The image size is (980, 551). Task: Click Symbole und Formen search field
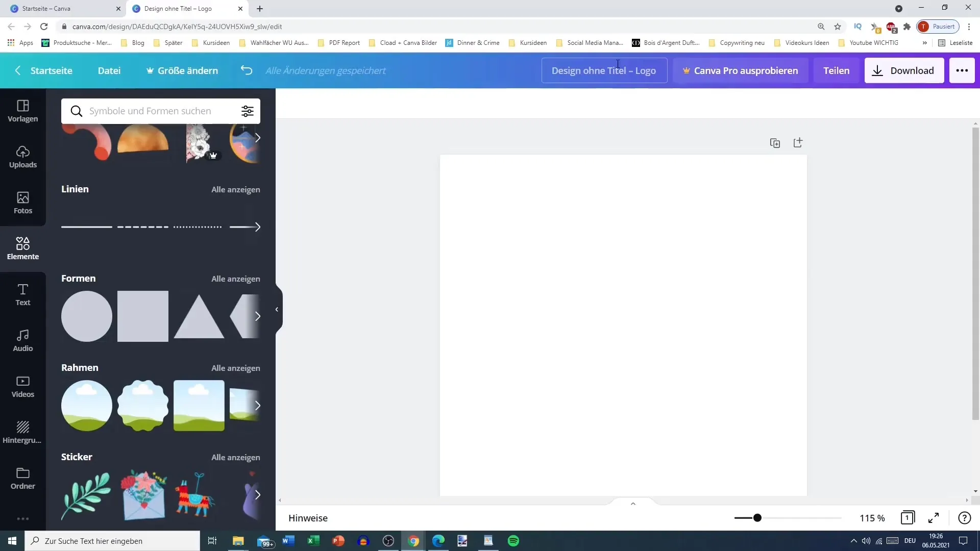(160, 110)
